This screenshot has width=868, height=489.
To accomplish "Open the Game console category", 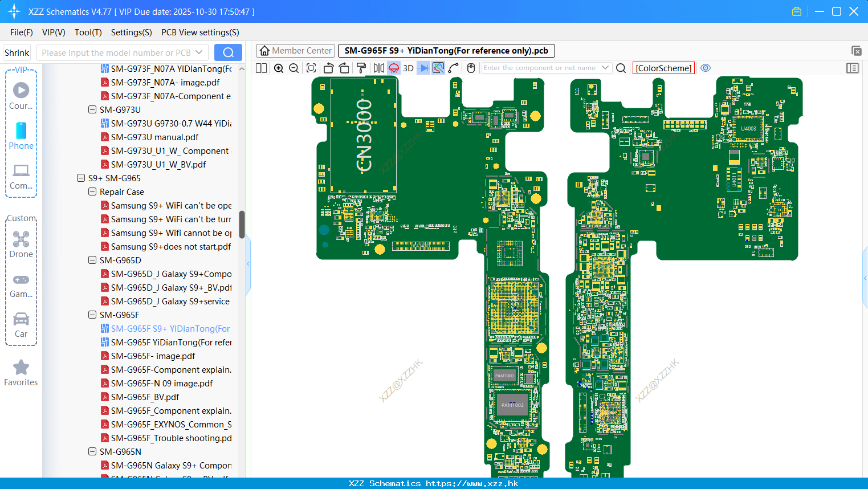I will coord(21,286).
